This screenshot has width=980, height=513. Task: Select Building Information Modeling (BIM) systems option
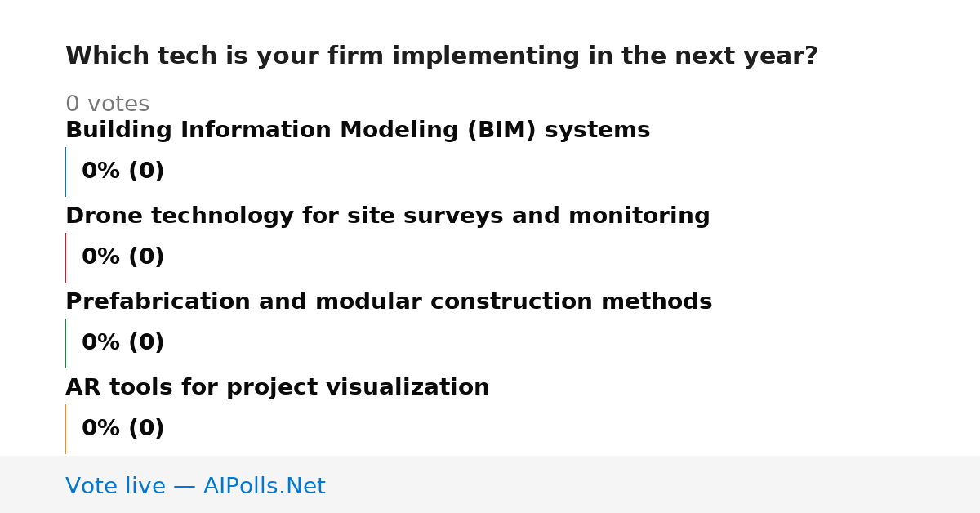tap(358, 131)
